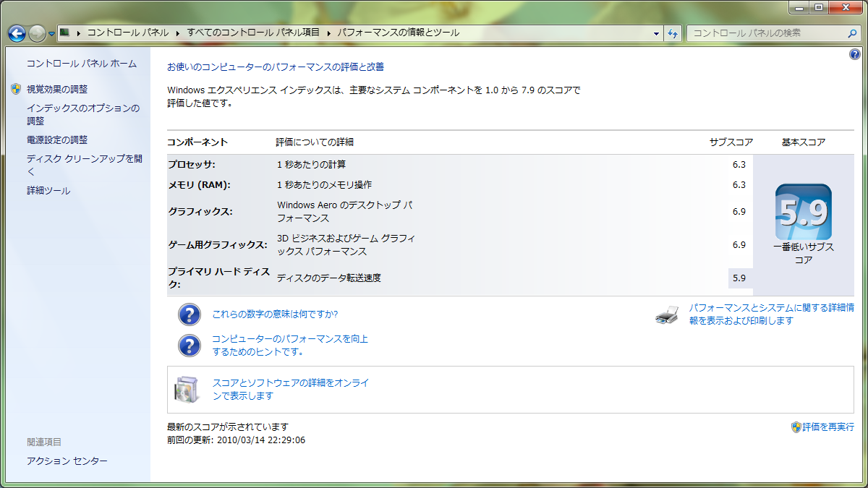
Task: Click the highlighted 5.9 disk subscore
Action: [740, 278]
